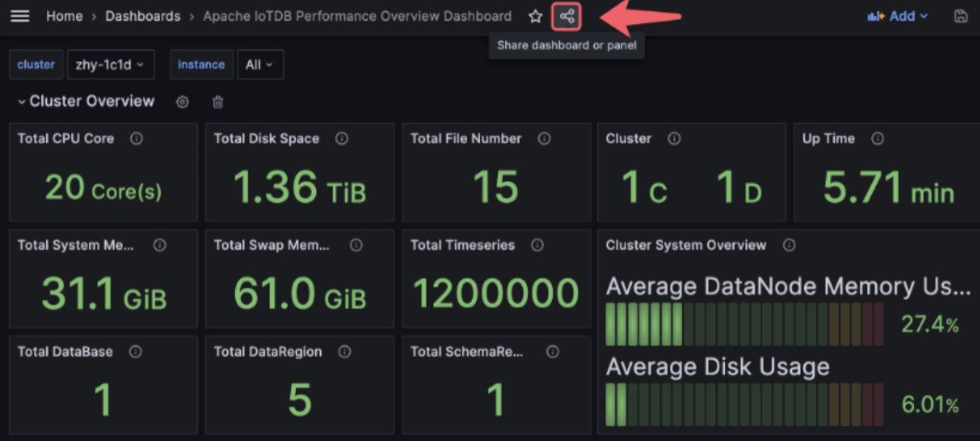Click the instance variable label
This screenshot has height=441, width=980.
(201, 64)
